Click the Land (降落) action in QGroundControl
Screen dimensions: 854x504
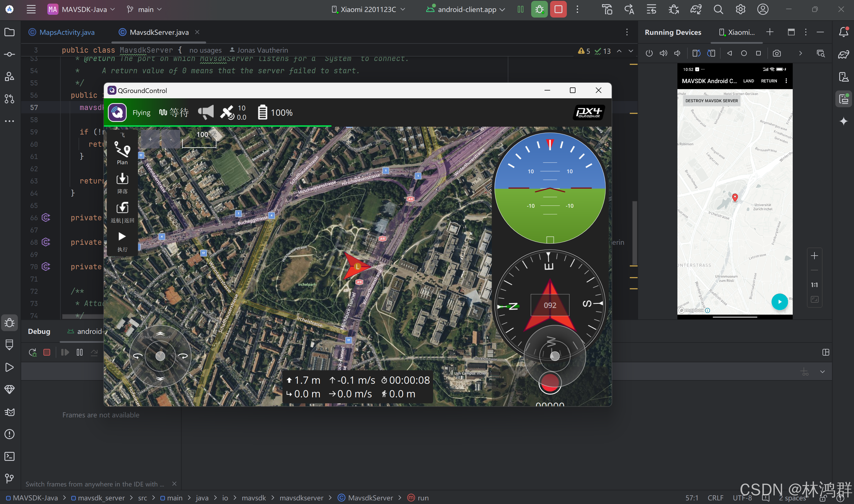coord(122,184)
